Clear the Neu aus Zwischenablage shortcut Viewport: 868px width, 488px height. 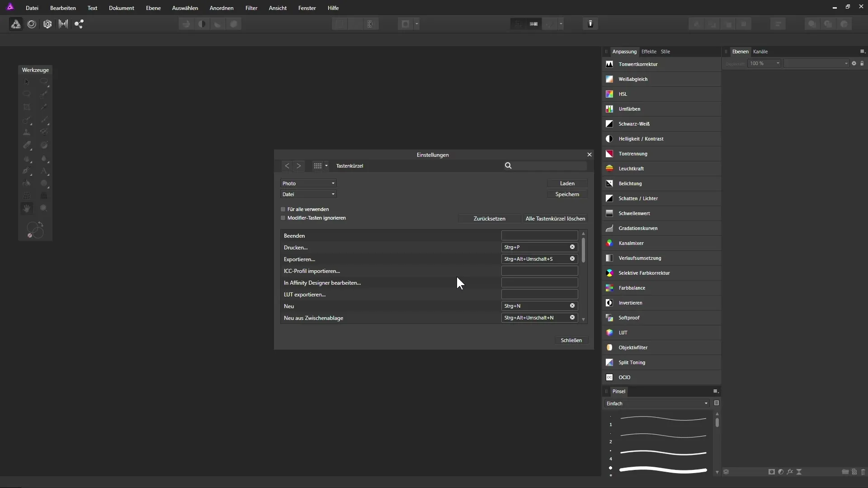click(x=572, y=318)
